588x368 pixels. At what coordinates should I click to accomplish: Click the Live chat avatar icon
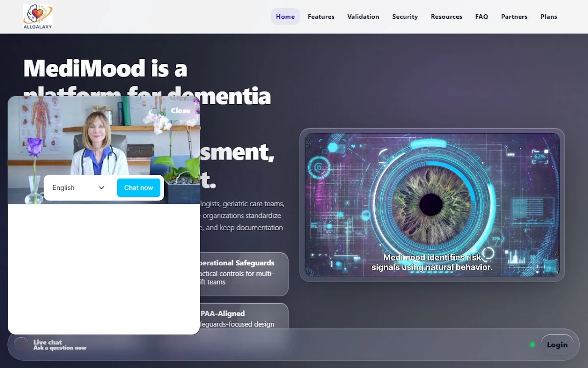(21, 345)
